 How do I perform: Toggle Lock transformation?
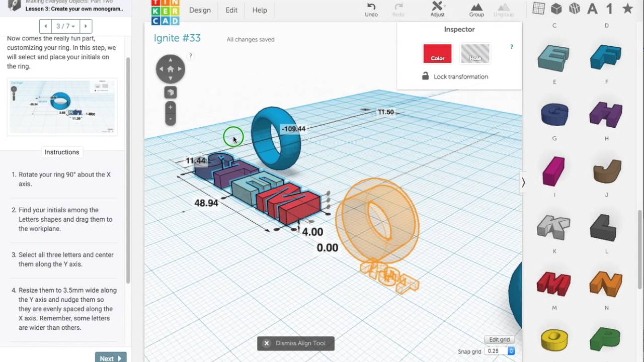pos(455,76)
